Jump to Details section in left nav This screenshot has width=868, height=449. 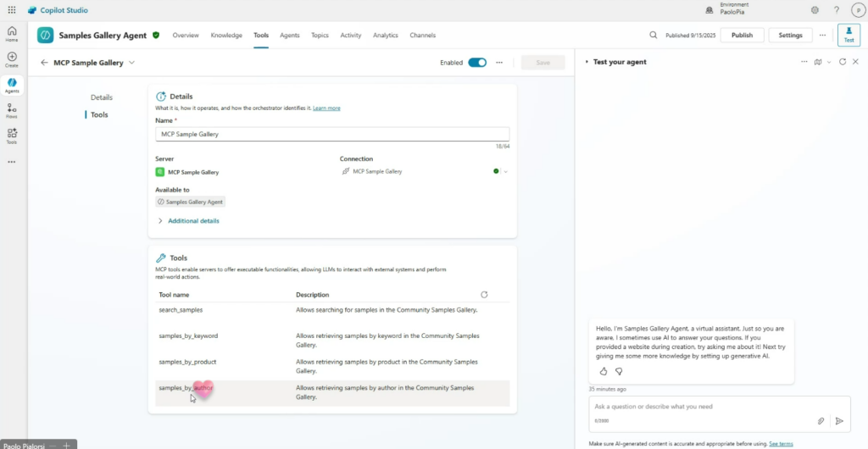pos(102,97)
